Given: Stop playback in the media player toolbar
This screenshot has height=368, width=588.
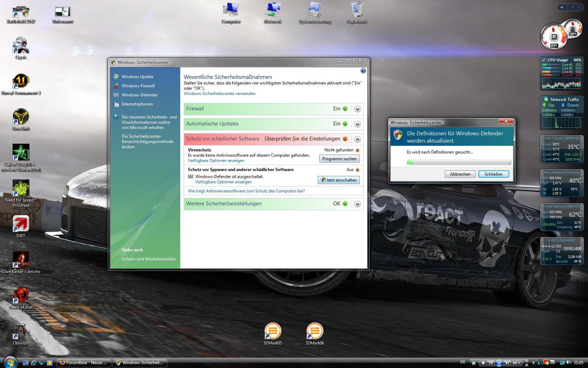Looking at the screenshot, I should coord(483,363).
